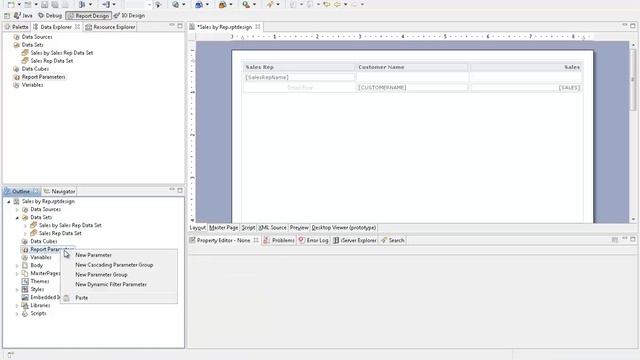Switch to the Navigator tab
This screenshot has width=640, height=360.
(x=60, y=191)
